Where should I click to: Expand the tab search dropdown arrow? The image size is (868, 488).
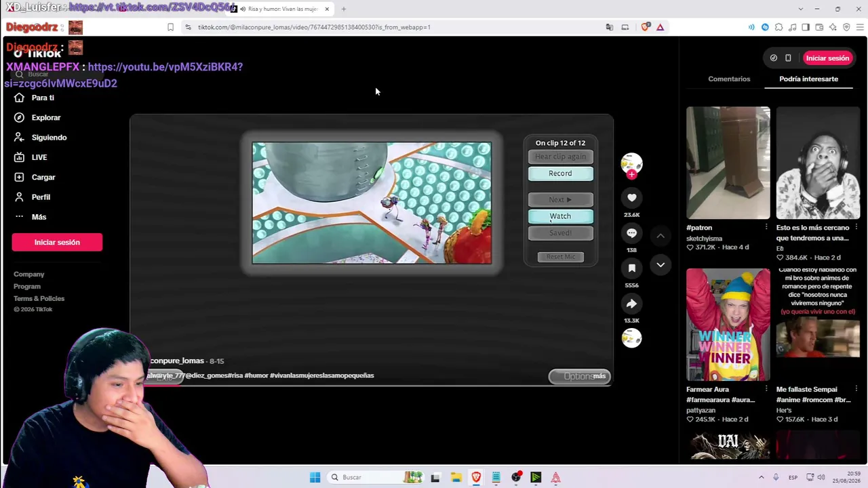coord(800,9)
